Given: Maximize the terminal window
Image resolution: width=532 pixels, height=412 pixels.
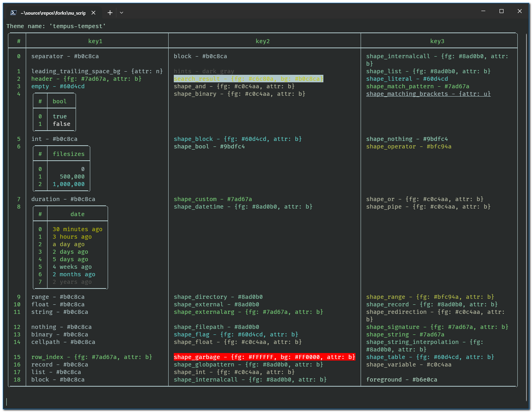Looking at the screenshot, I should tap(502, 11).
